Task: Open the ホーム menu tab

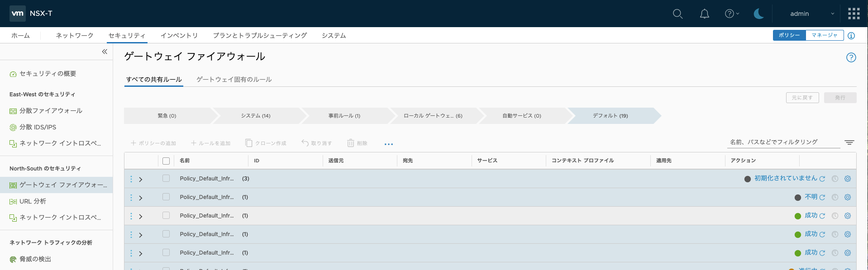Action: click(x=20, y=35)
